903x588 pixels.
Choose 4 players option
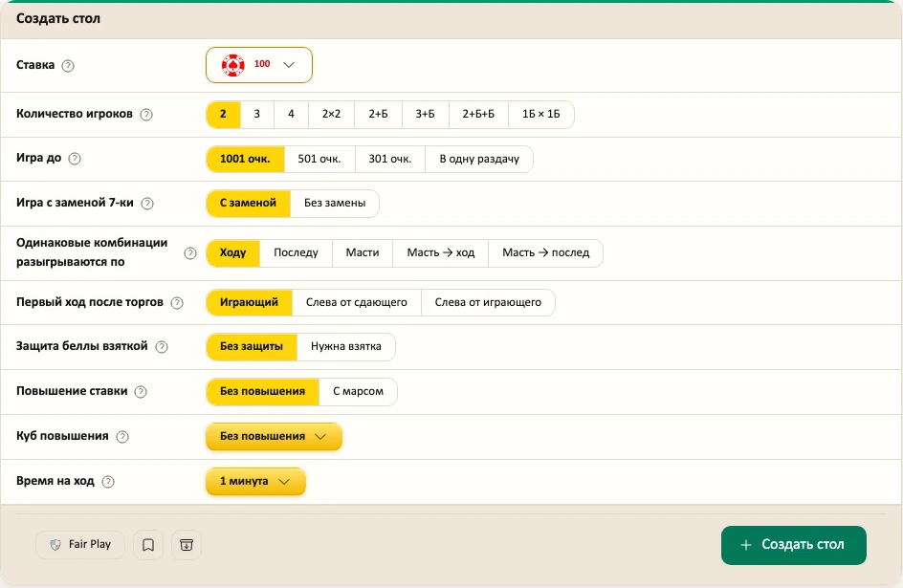[291, 114]
